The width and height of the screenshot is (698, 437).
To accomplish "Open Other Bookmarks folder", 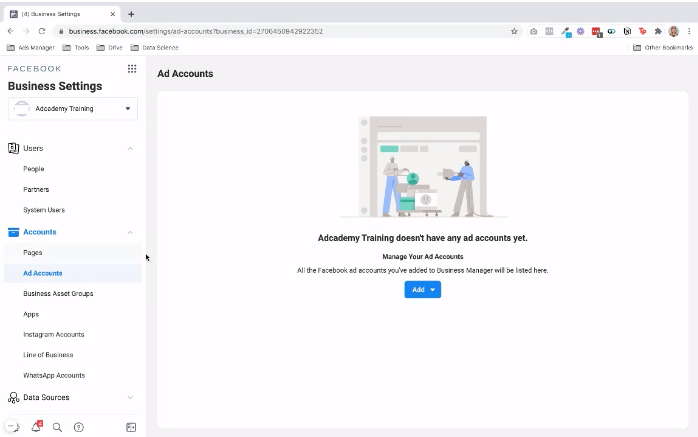I will click(663, 48).
